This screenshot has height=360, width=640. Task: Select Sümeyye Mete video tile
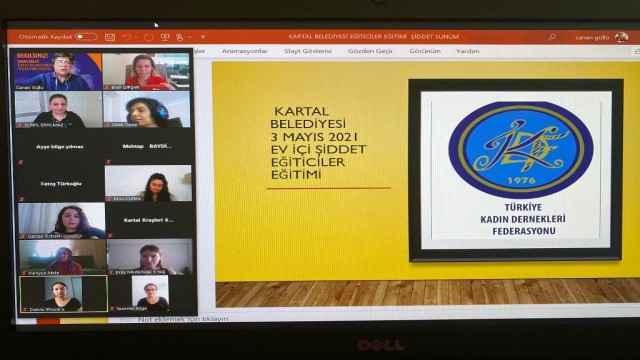(63, 257)
